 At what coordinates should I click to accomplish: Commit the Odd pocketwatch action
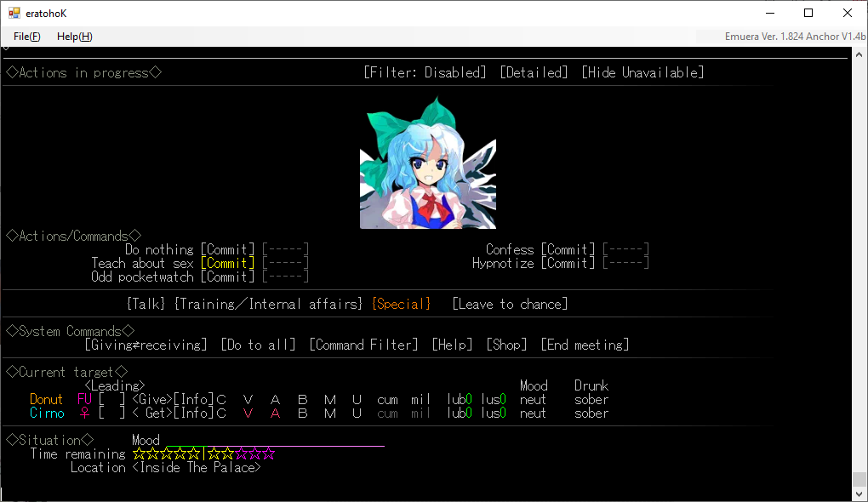tap(227, 277)
